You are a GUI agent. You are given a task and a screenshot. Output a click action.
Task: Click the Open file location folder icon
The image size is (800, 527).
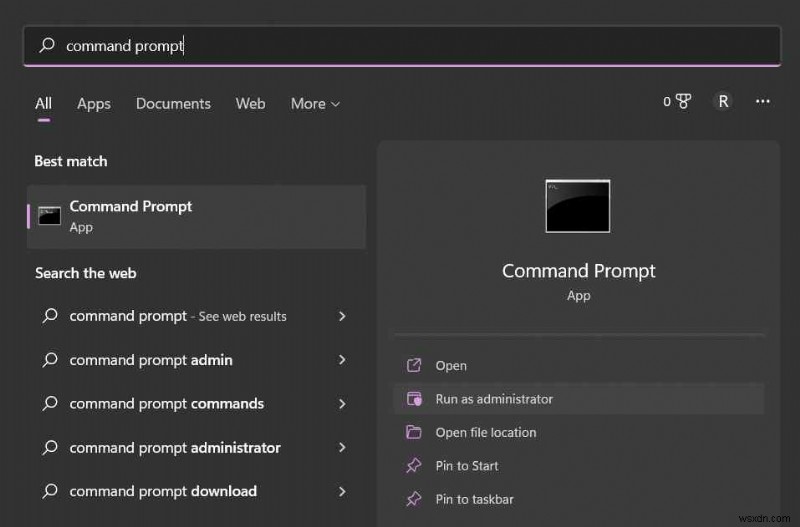tap(414, 432)
